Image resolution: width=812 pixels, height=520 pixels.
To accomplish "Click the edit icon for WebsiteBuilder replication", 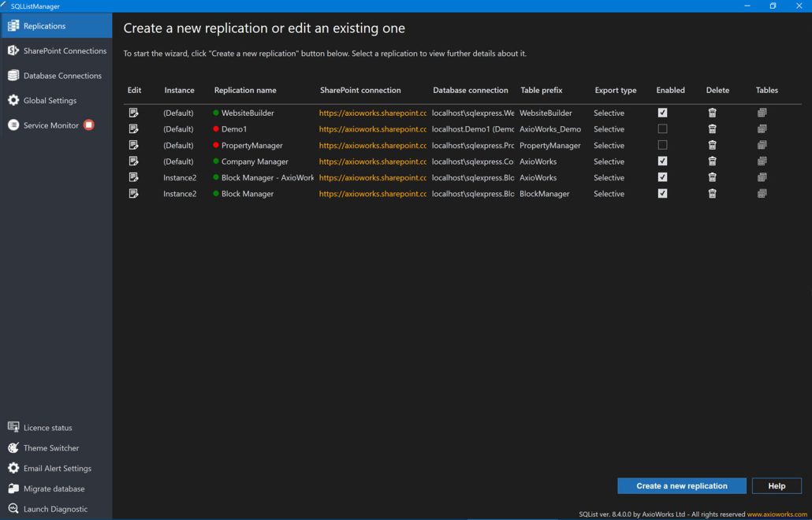I will pos(134,113).
